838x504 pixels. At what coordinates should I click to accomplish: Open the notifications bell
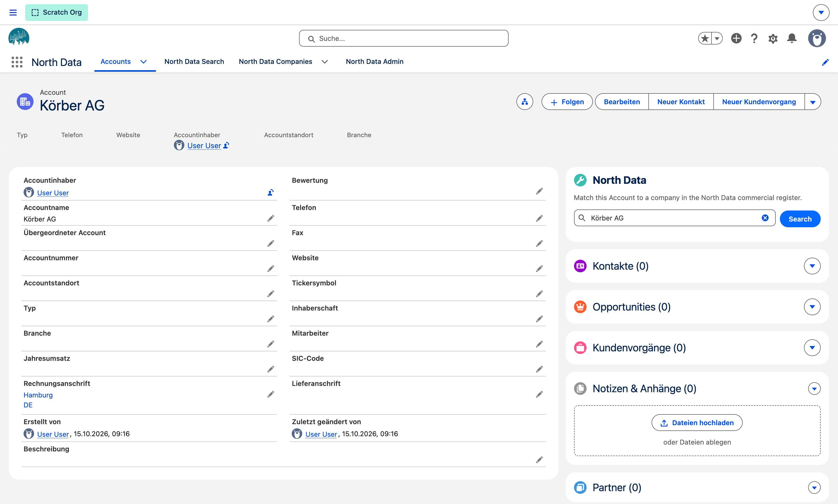coord(792,38)
